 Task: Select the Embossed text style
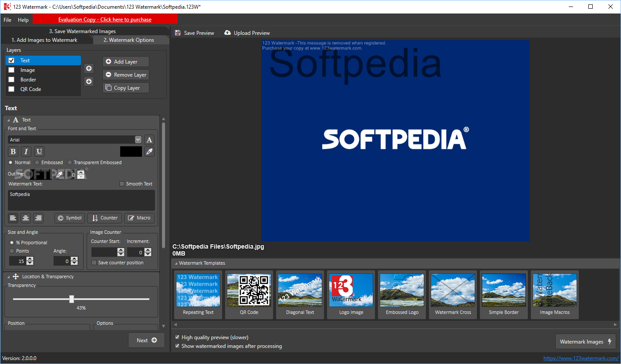click(x=37, y=162)
